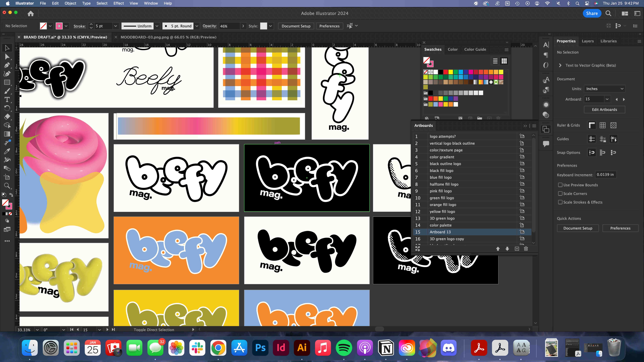
Task: Open the Object menu
Action: 70,3
